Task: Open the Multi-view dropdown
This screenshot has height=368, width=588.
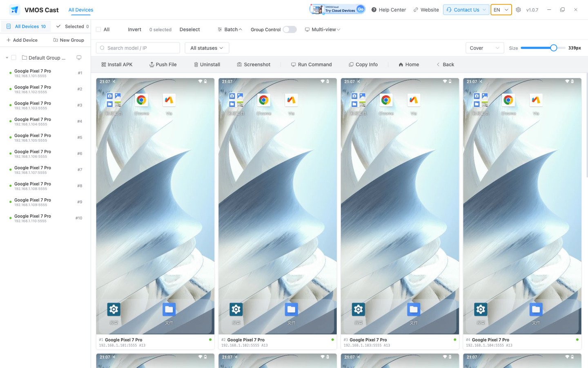Action: click(323, 29)
